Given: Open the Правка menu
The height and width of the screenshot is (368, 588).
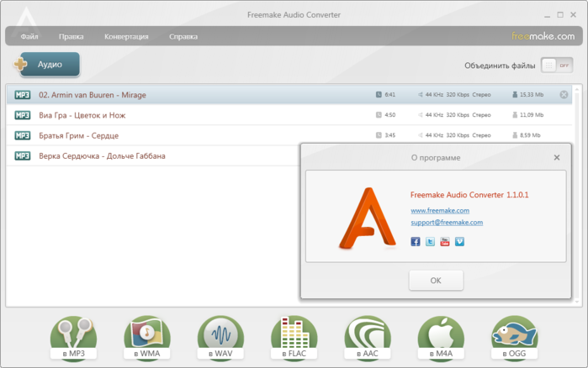Looking at the screenshot, I should (x=71, y=36).
